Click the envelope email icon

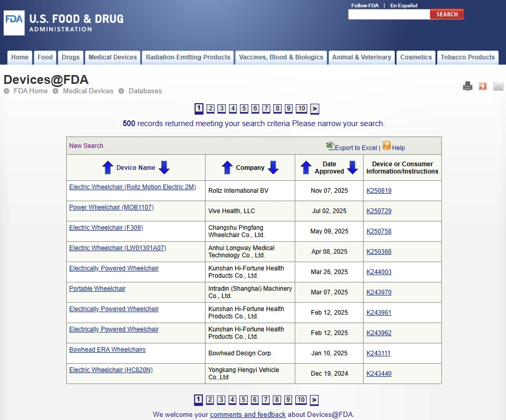pyautogui.click(x=498, y=86)
